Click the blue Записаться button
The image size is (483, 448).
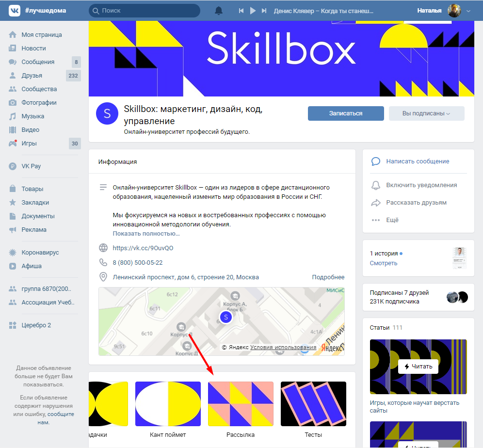tap(346, 113)
